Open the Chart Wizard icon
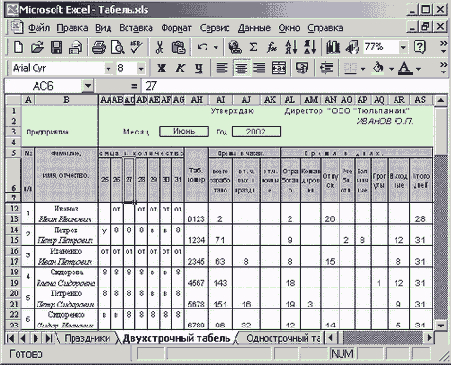This screenshot has height=365, width=451. [x=332, y=47]
